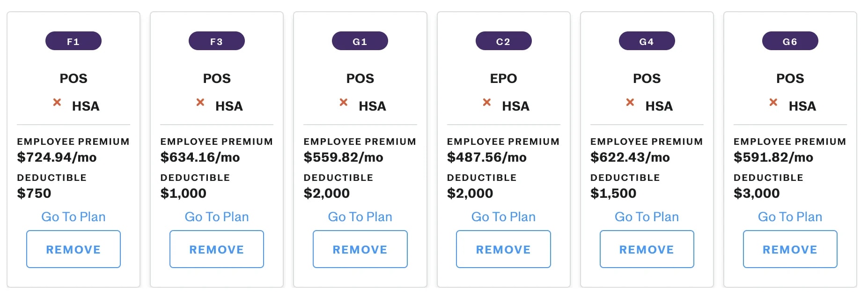Click the F3 plan badge

[217, 41]
